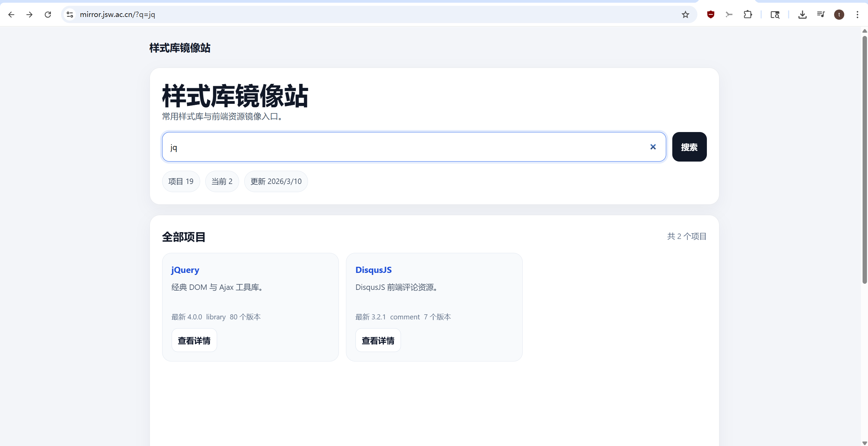The image size is (868, 446).
Task: Open the browser Extensions puzzle icon
Action: pos(748,15)
